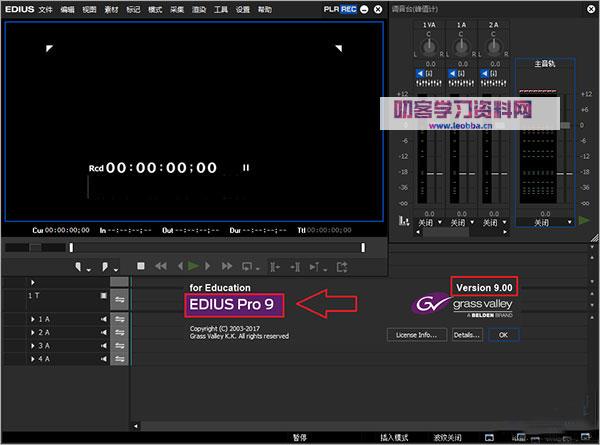Switch to the PLR player mode
This screenshot has width=600, height=445.
pos(331,9)
